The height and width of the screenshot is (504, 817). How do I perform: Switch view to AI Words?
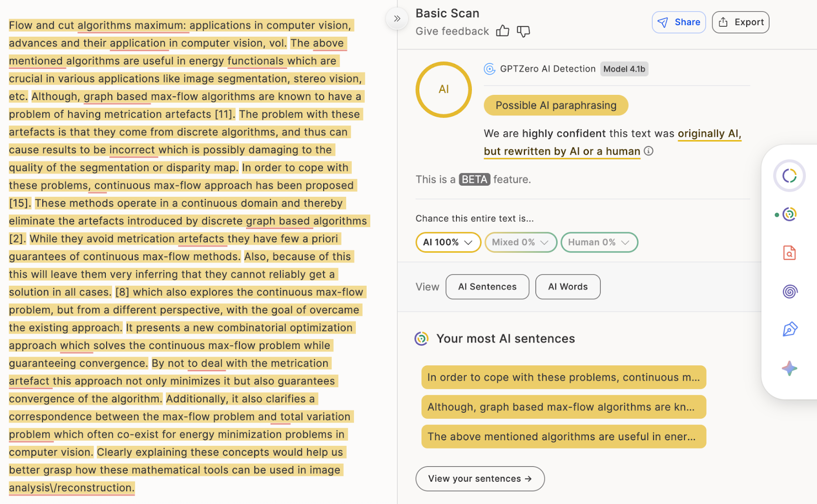pos(567,287)
